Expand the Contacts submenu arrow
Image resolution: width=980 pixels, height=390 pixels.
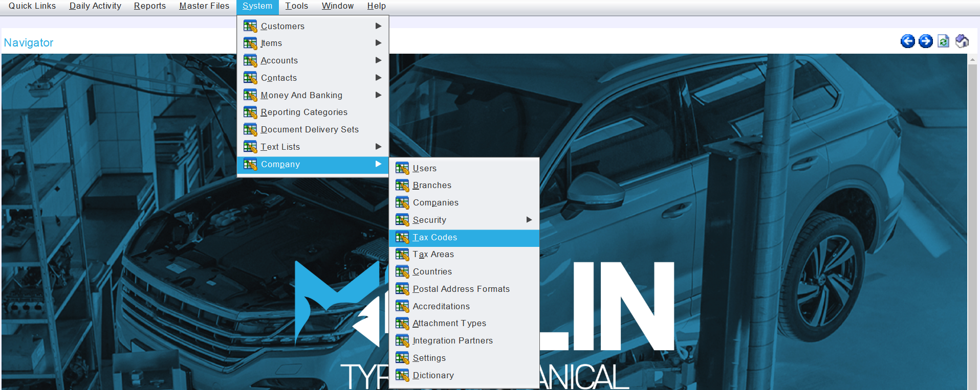tap(378, 78)
